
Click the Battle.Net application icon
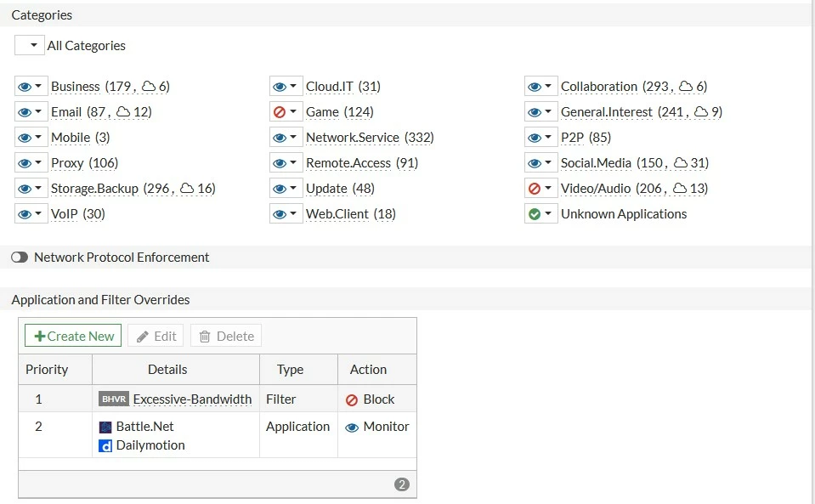105,428
